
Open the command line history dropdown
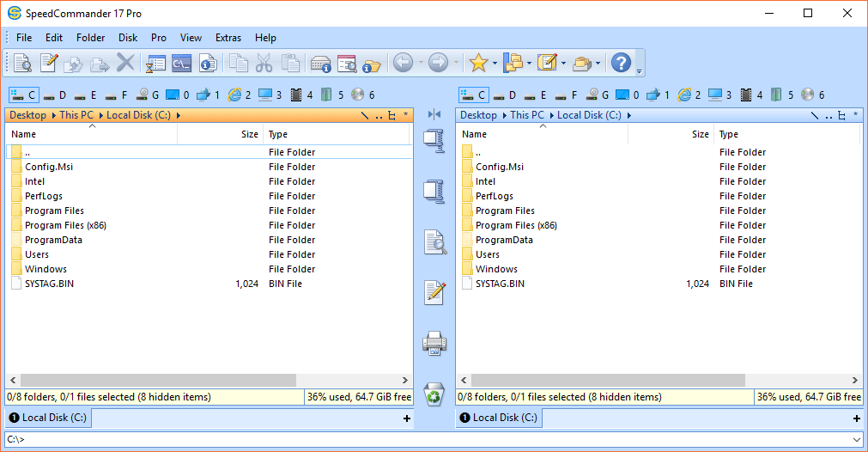pos(856,440)
